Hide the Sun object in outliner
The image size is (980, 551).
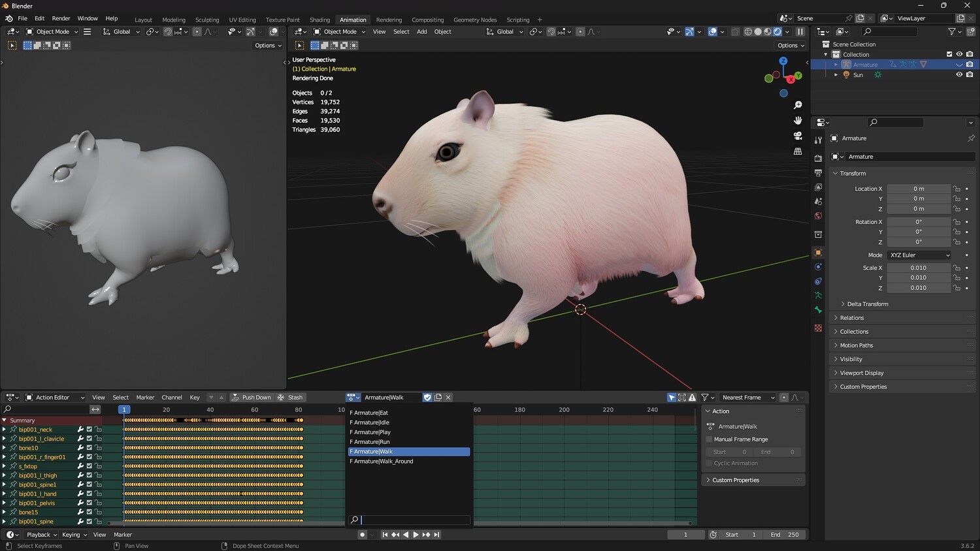tap(959, 75)
